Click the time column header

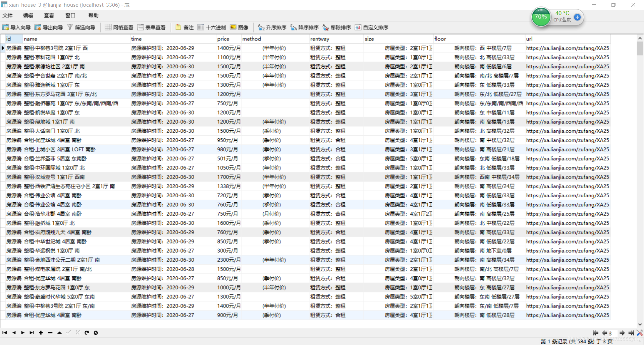[x=173, y=39]
